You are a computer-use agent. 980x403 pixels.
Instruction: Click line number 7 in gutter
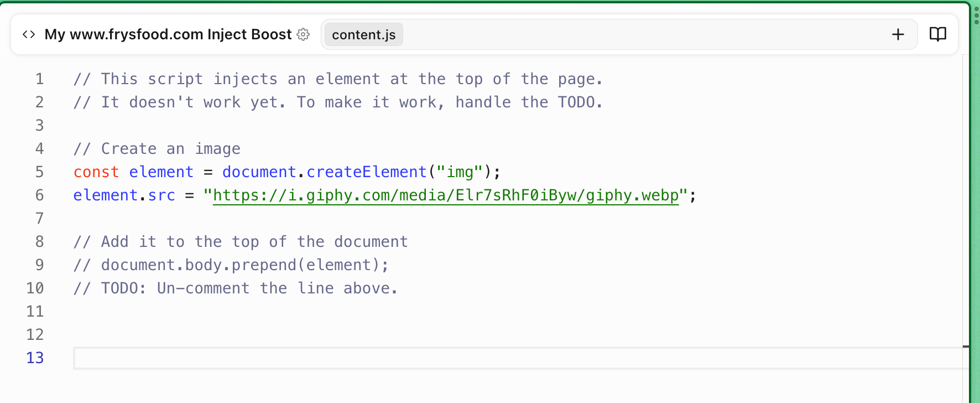coord(40,219)
